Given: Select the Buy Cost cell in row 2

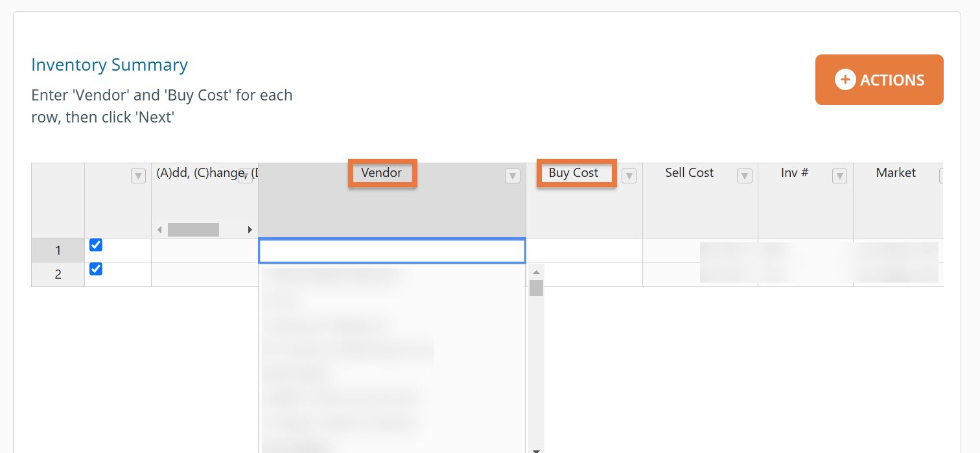Looking at the screenshot, I should coord(583,274).
